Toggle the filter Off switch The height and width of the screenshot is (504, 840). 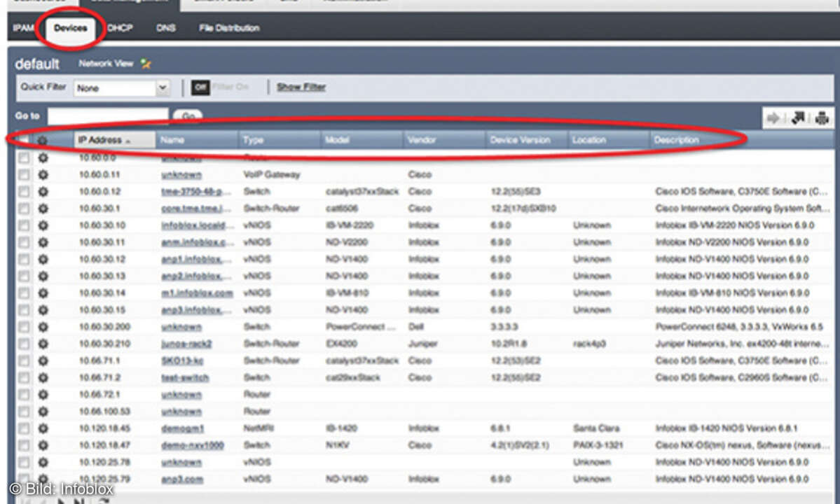(x=200, y=87)
